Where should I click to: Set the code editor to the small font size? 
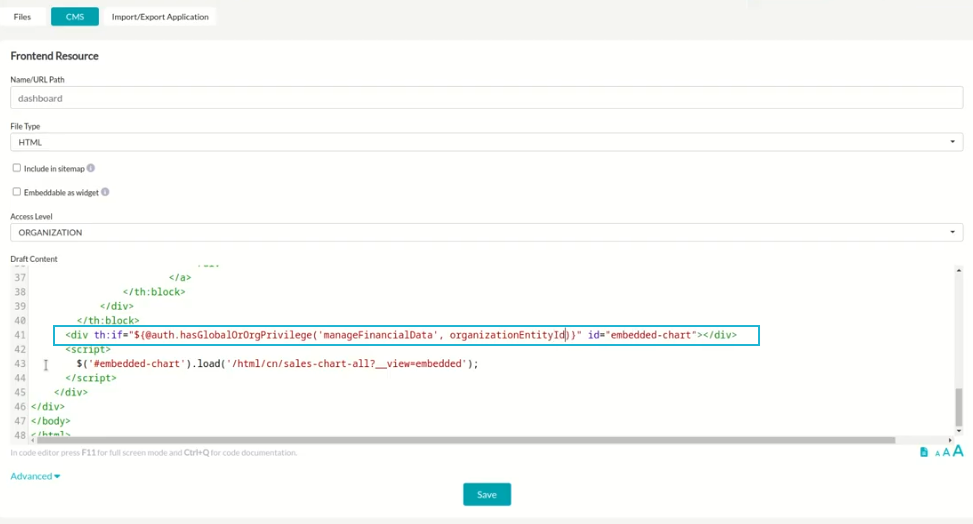[x=937, y=454]
